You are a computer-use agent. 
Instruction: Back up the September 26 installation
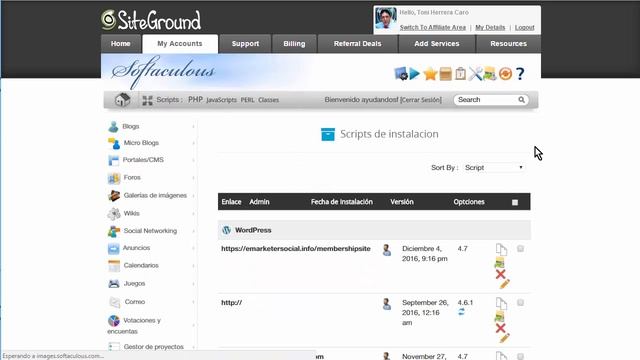click(x=500, y=317)
